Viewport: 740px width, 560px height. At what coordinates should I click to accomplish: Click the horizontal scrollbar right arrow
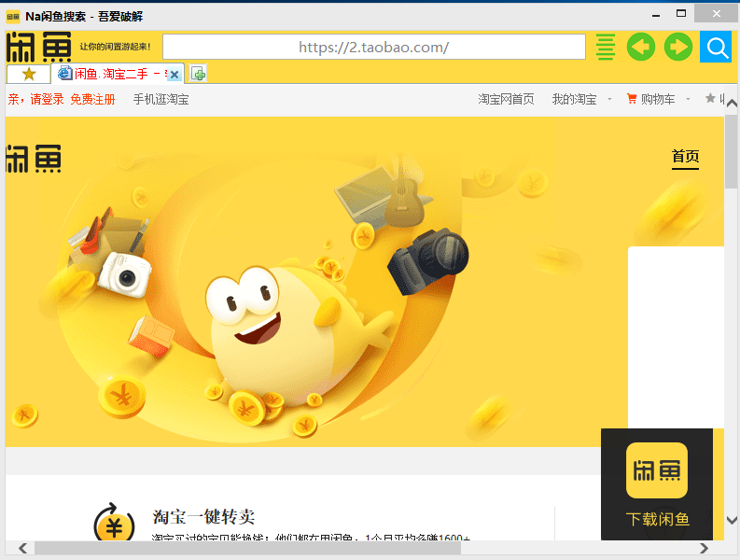tap(705, 548)
